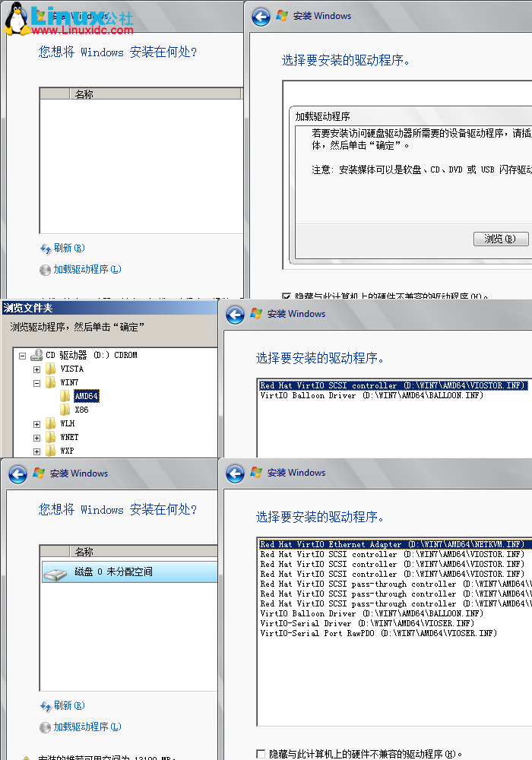The width and height of the screenshot is (532, 760).
Task: Select the WNET folder icon
Action: [50, 437]
